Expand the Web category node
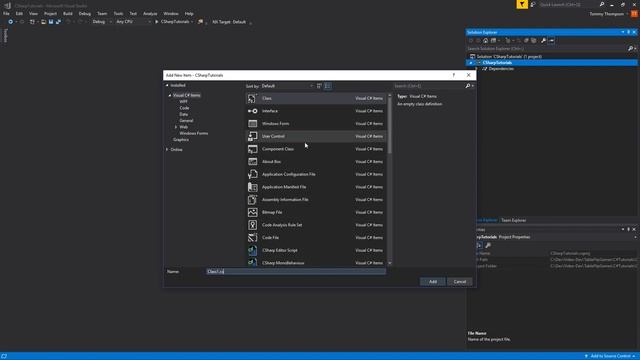Viewport: 640px width, 360px height. tap(176, 127)
